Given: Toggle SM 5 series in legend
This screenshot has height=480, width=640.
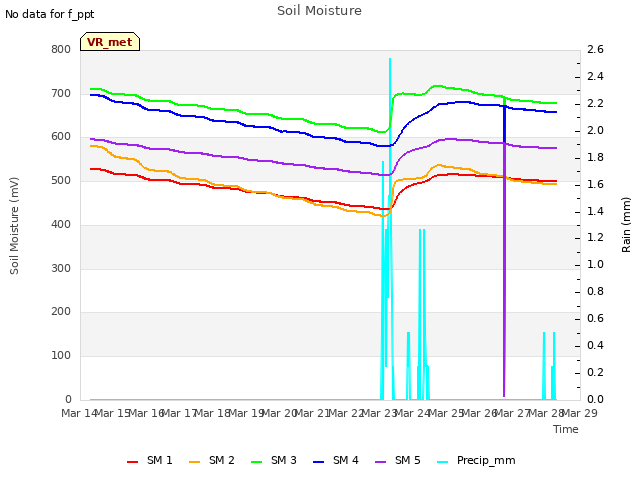Looking at the screenshot, I should coord(398,461).
